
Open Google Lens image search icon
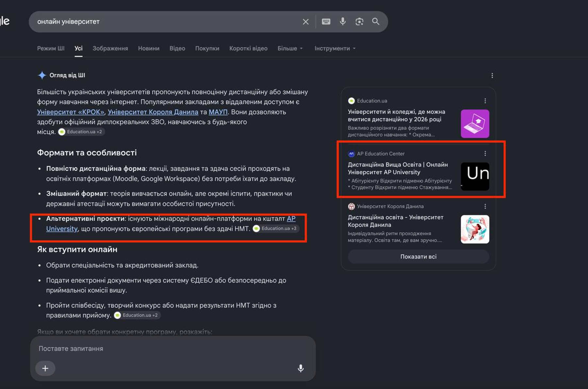359,22
